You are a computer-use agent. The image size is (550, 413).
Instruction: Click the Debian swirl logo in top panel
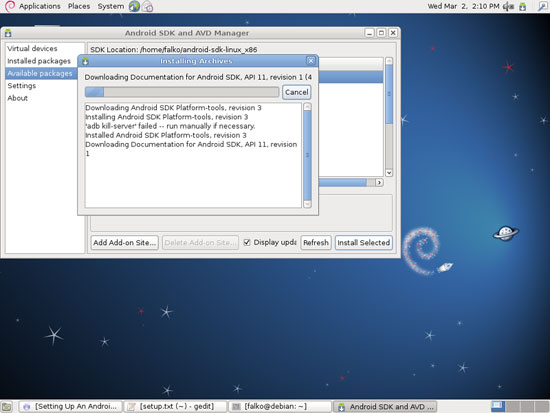(x=9, y=6)
